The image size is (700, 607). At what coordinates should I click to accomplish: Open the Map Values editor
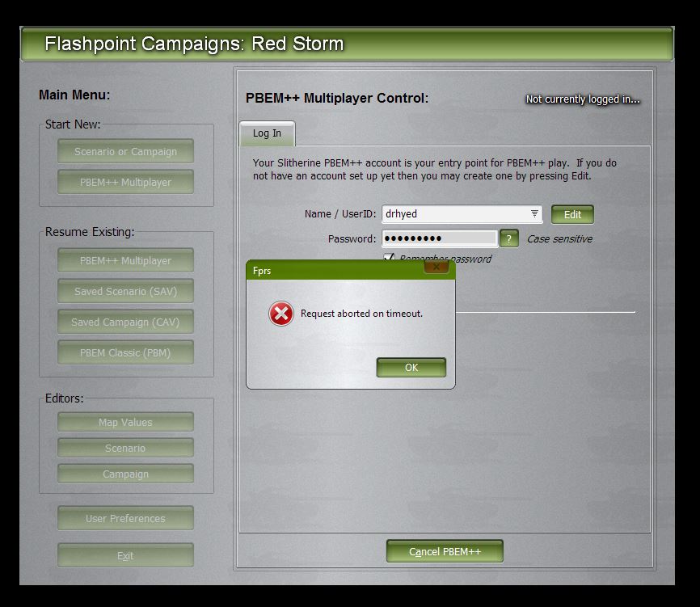(x=125, y=422)
